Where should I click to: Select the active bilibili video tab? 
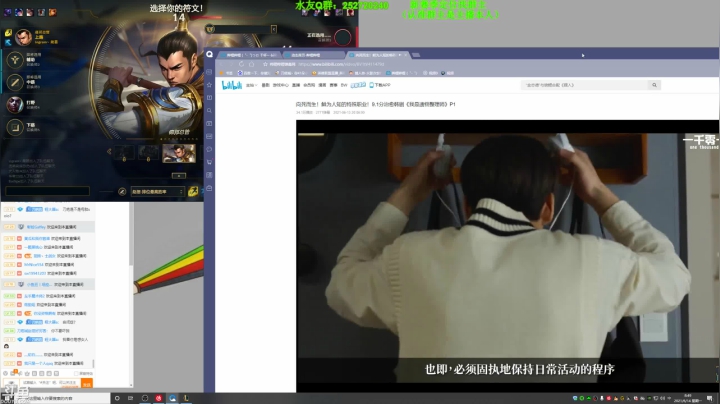(x=377, y=55)
